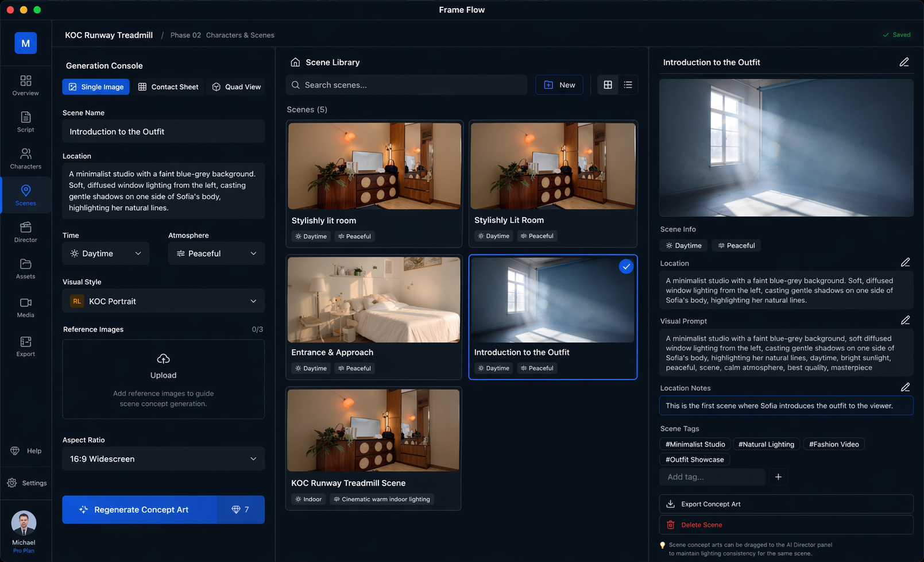Switch scene library to grid view
The height and width of the screenshot is (562, 924).
(x=608, y=85)
